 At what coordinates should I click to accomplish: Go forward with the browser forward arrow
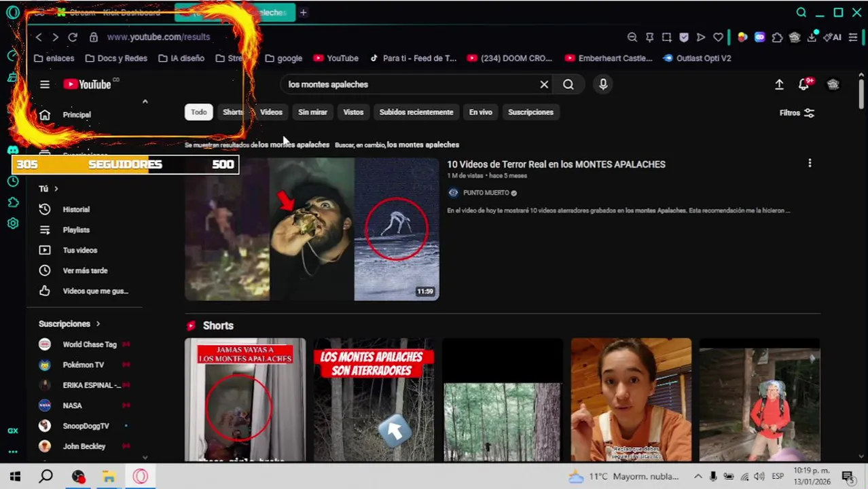click(56, 37)
